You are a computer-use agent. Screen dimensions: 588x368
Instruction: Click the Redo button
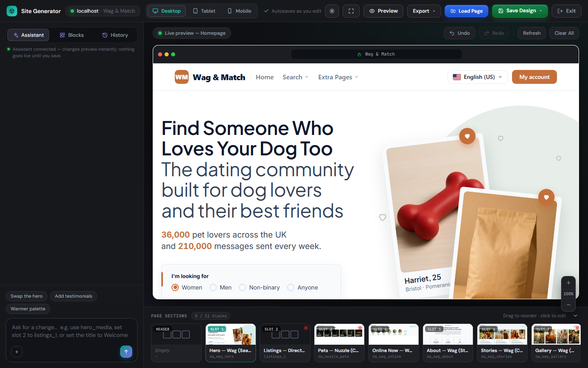[494, 33]
